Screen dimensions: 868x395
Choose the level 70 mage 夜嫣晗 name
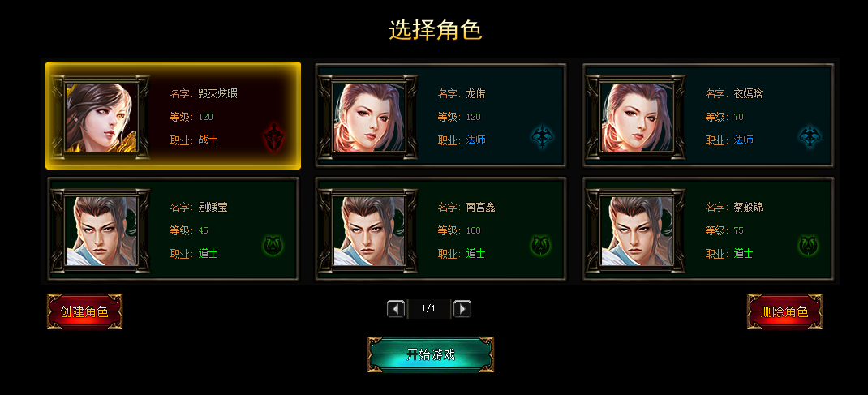[x=749, y=94]
